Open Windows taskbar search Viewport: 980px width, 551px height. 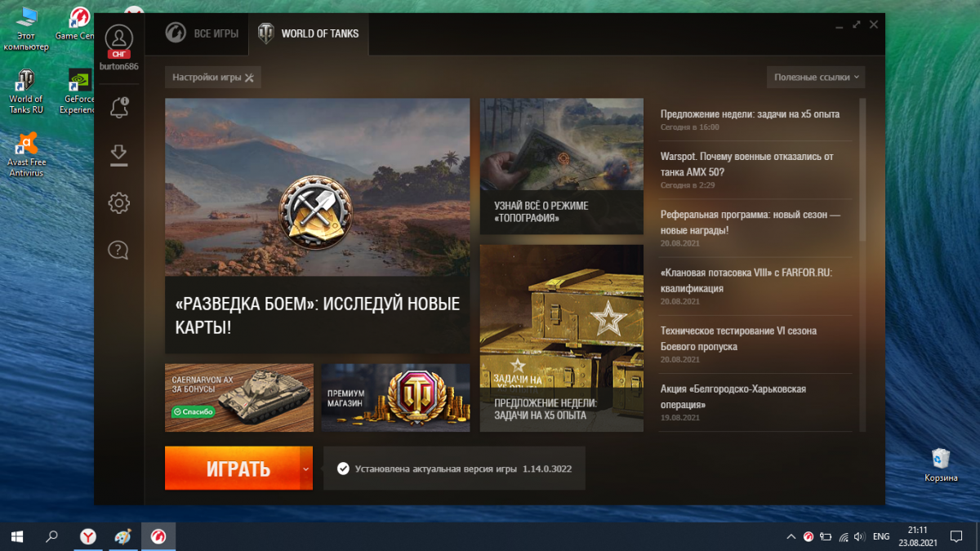pyautogui.click(x=51, y=536)
